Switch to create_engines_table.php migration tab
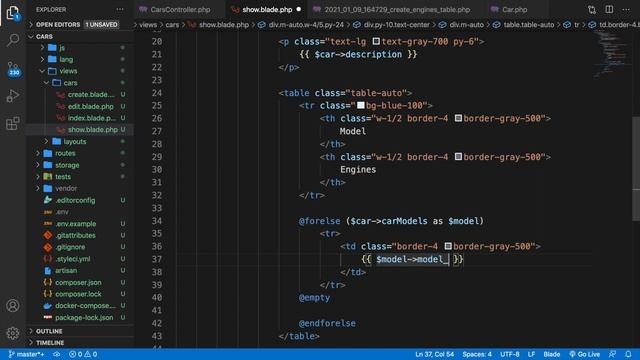The height and width of the screenshot is (360, 640). point(396,9)
